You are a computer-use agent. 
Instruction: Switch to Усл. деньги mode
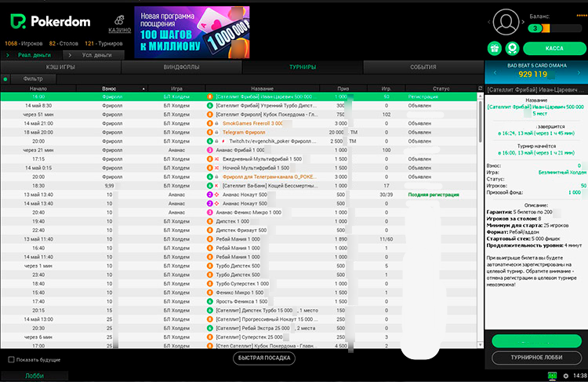click(93, 55)
